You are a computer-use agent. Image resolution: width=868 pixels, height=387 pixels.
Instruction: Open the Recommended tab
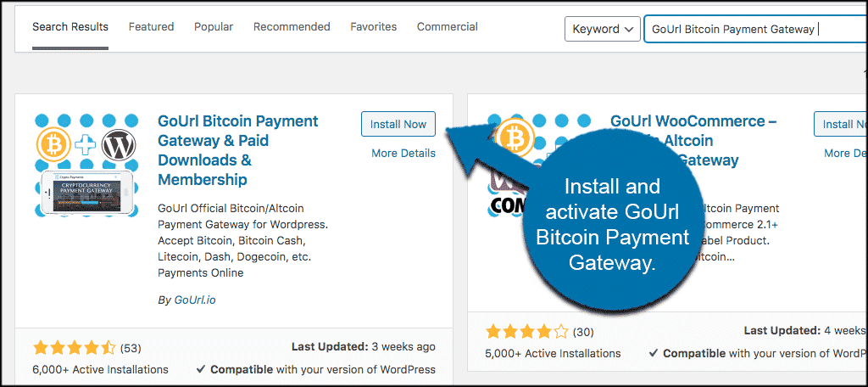pyautogui.click(x=292, y=26)
